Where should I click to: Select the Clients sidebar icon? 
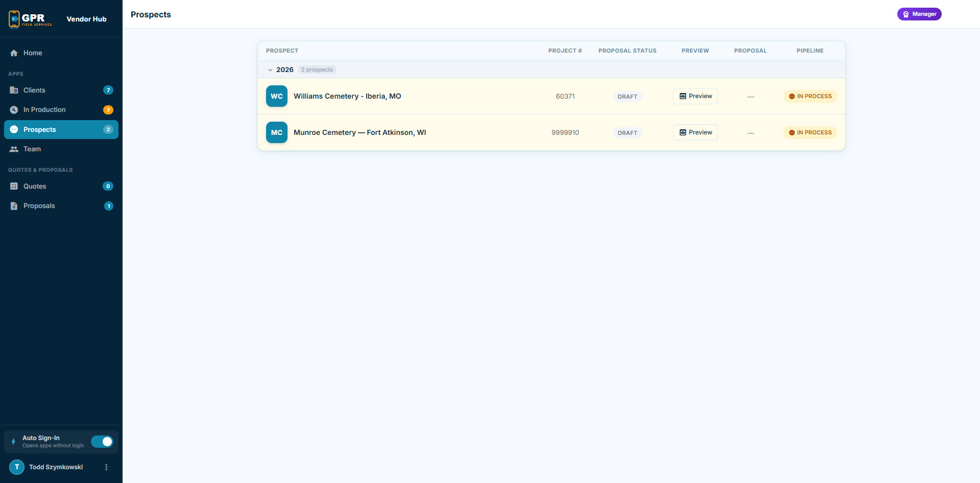click(13, 90)
